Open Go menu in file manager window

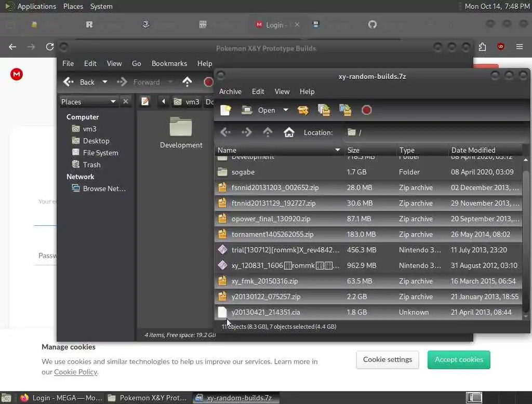[137, 63]
